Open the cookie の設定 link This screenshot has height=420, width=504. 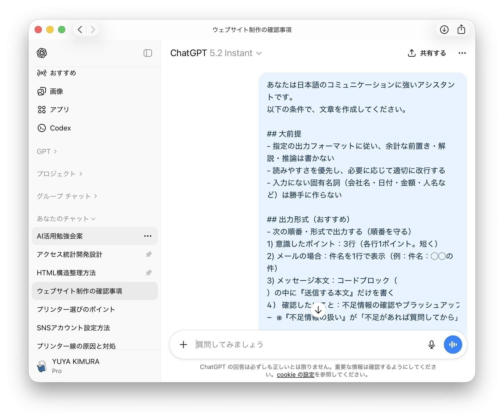pos(296,375)
